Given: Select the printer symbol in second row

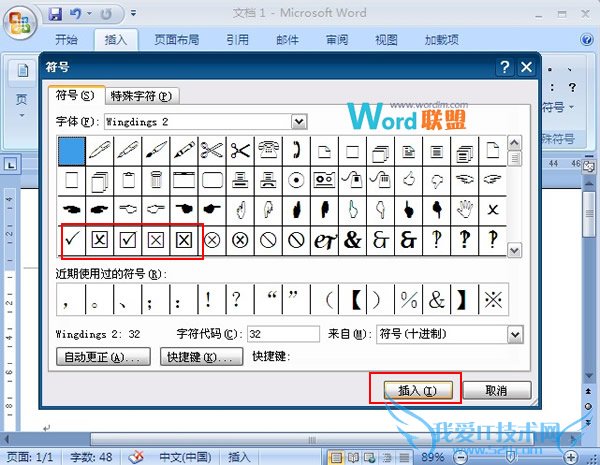Looking at the screenshot, I should click(x=240, y=180).
